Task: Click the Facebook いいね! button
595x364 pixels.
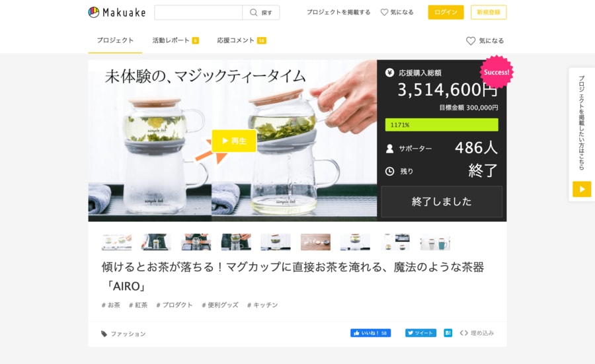Action: [x=370, y=333]
